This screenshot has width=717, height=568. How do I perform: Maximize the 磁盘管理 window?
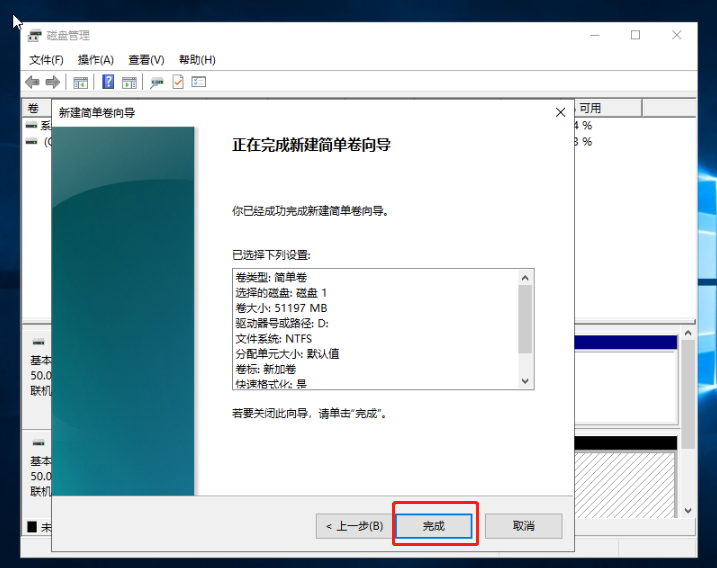click(x=635, y=35)
